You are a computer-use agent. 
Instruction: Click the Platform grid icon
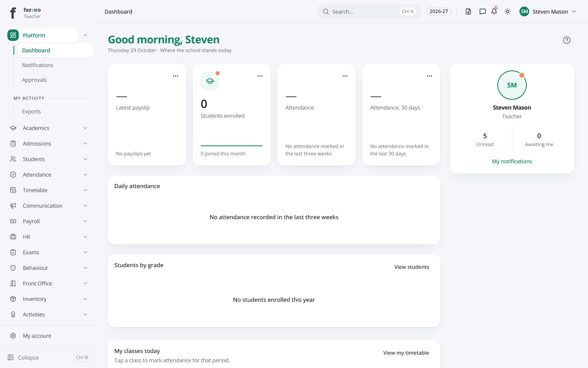coord(13,35)
